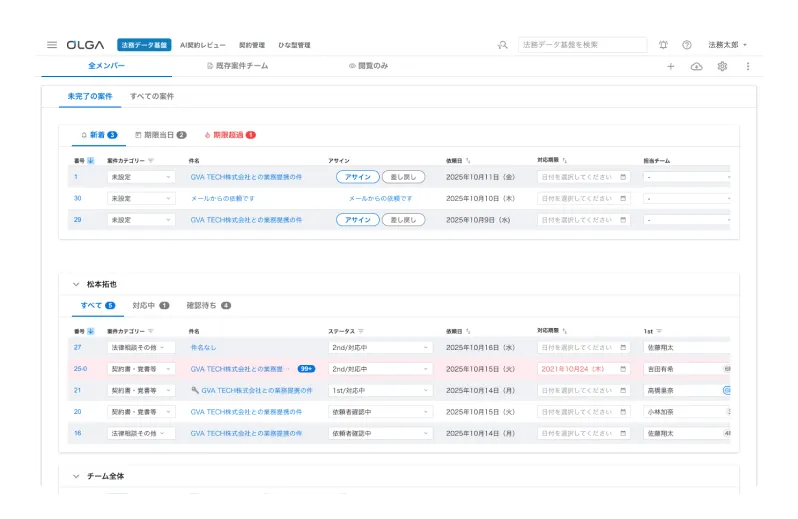The width and height of the screenshot is (798, 519).
Task: Sort new cases table by 番号
Action: 91,161
